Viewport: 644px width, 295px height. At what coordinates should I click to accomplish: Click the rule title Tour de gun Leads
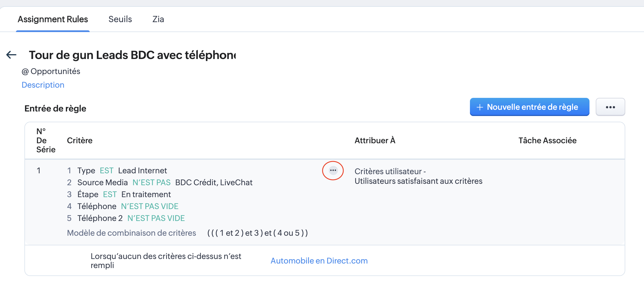click(132, 55)
